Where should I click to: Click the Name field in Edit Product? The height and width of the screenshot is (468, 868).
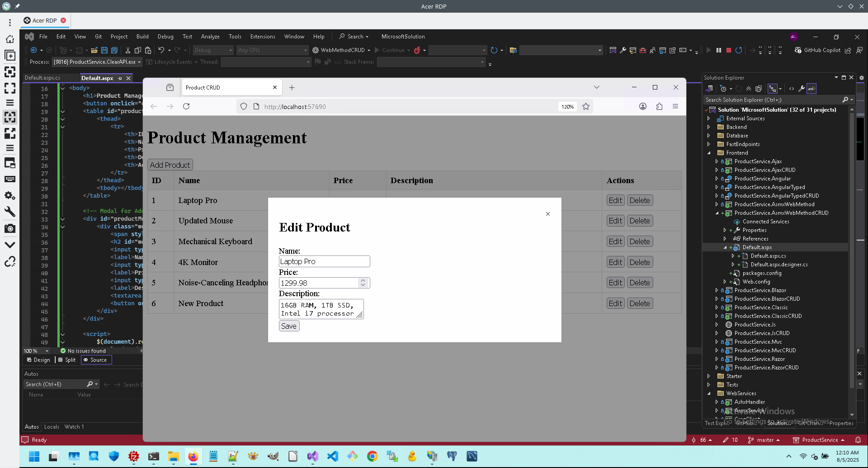click(x=325, y=261)
